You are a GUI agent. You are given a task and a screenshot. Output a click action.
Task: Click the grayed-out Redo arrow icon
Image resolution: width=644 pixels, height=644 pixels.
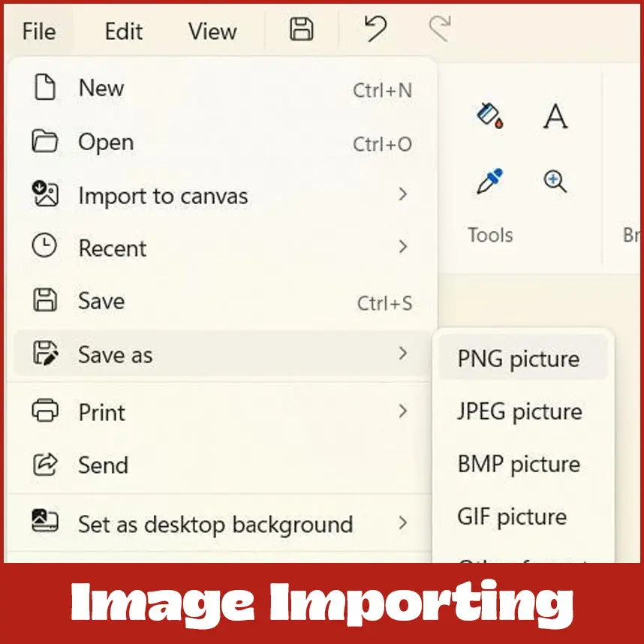440,29
